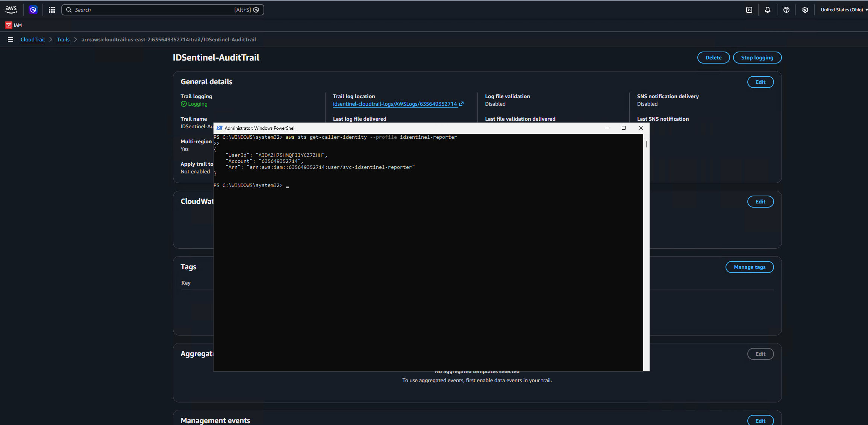The width and height of the screenshot is (868, 425).
Task: Click the PowerShell command prompt line
Action: (x=251, y=185)
